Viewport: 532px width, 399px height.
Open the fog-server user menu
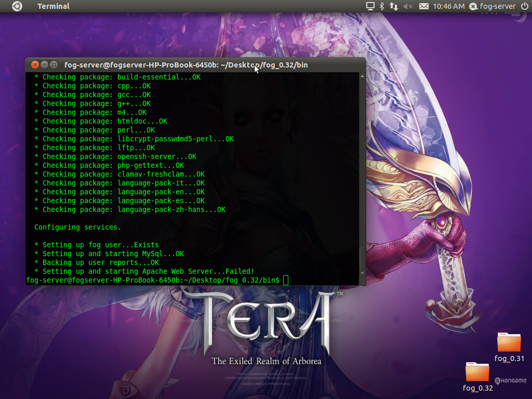click(x=493, y=6)
